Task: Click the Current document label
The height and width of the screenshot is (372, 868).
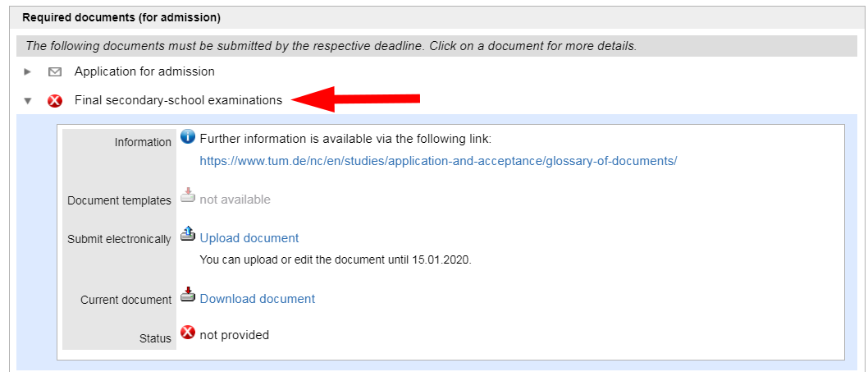Action: tap(126, 301)
